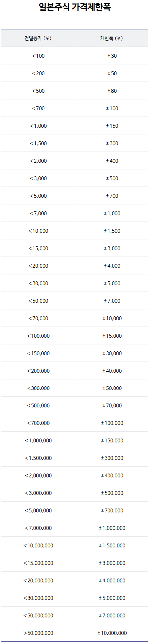The image size is (150, 644).
Task: Select the 제한폭 (¥) column header
Action: coord(112,38)
